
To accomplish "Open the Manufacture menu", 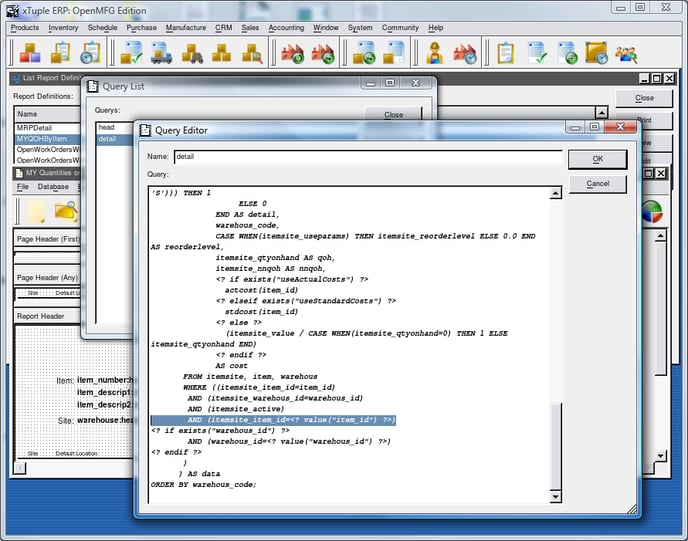I will 186,28.
